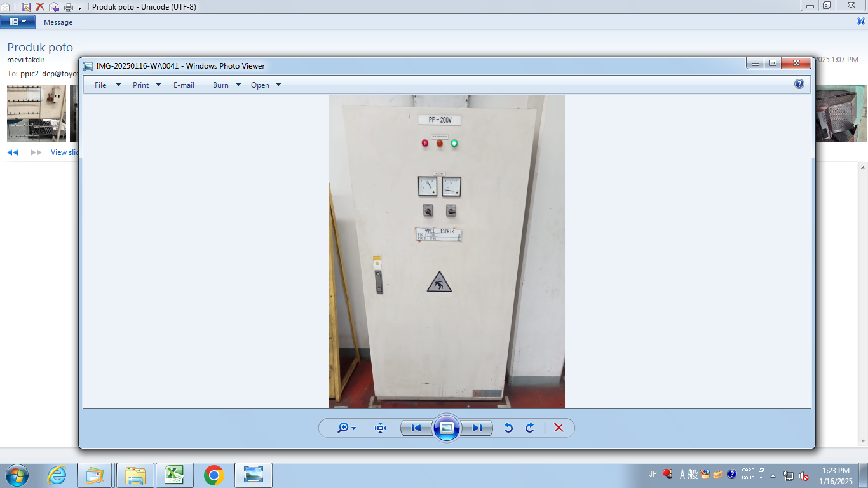Click the first photo thumbnail in the email

click(36, 113)
